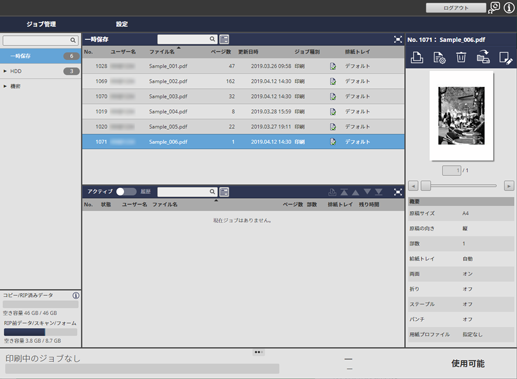Open column settings icon in active jobs header

tap(224, 192)
